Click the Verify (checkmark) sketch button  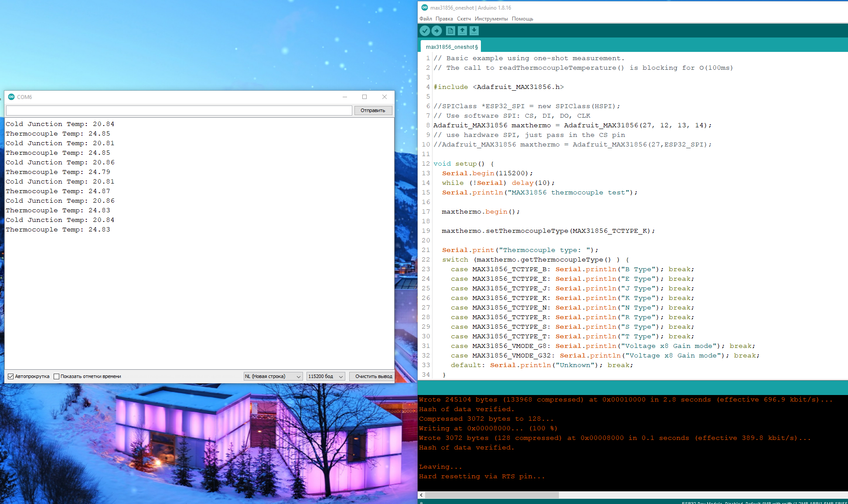[x=425, y=31]
